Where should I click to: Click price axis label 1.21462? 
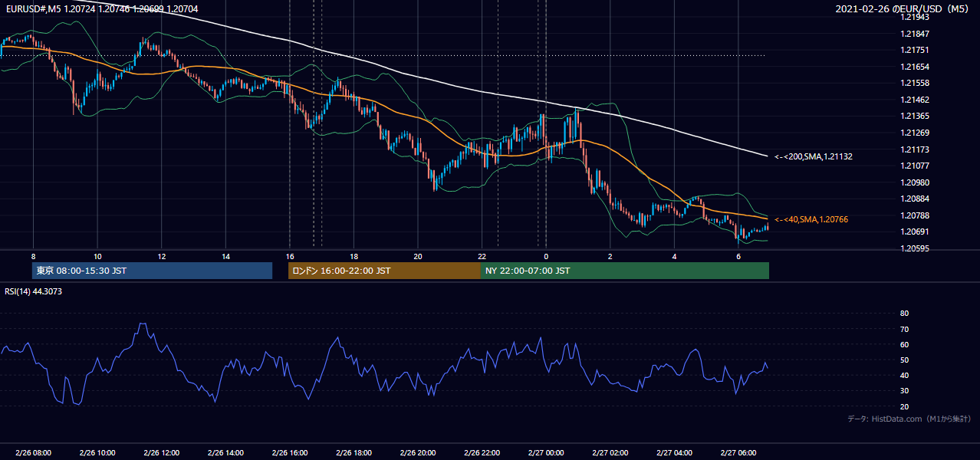pos(915,100)
